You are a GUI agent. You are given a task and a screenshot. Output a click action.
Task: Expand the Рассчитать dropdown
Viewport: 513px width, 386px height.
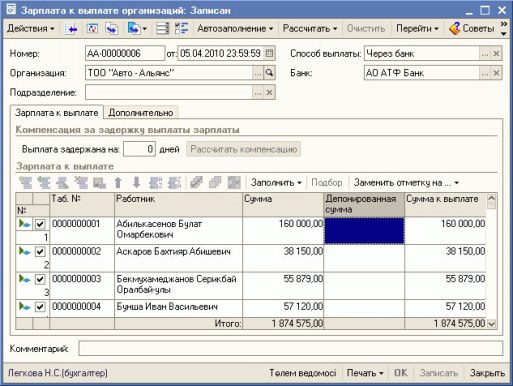pos(310,29)
